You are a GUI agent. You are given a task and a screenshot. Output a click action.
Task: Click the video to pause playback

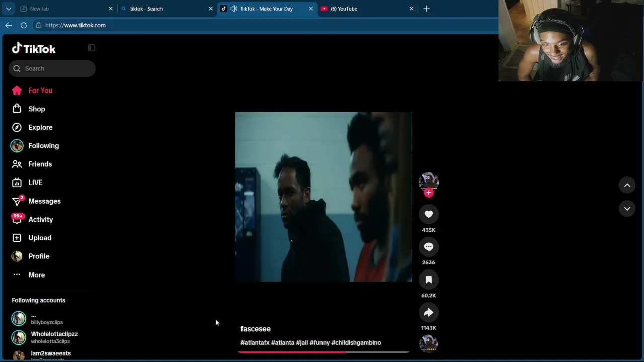click(324, 197)
